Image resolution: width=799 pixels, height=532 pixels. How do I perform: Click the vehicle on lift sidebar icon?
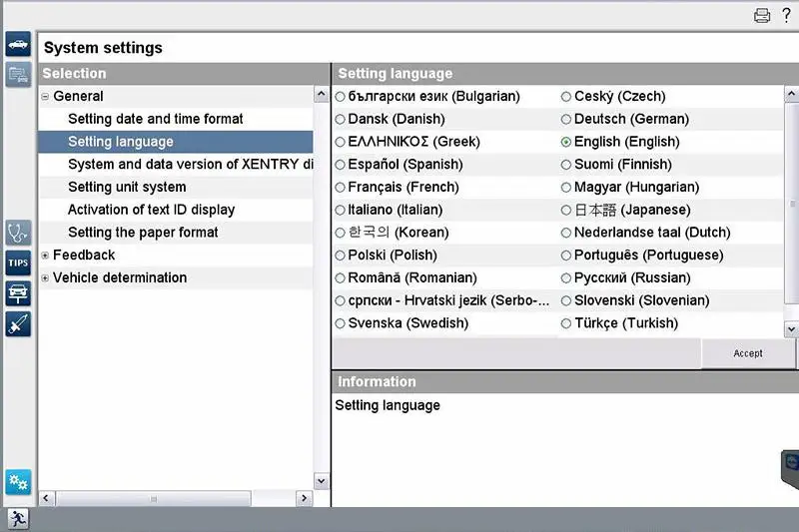coord(18,293)
